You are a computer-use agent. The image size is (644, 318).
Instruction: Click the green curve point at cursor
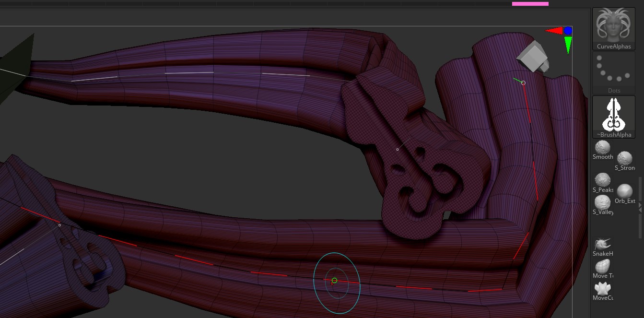tap(334, 281)
